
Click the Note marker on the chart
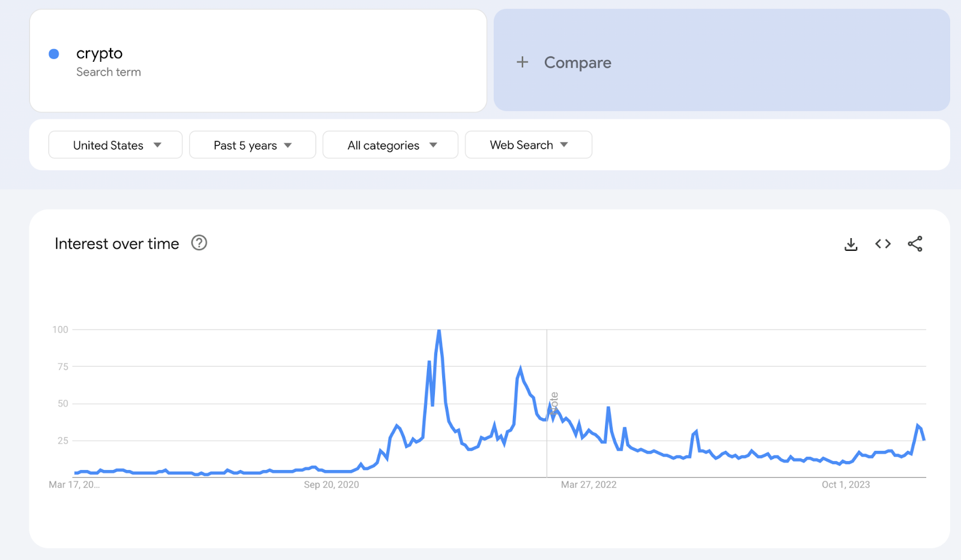pos(554,403)
